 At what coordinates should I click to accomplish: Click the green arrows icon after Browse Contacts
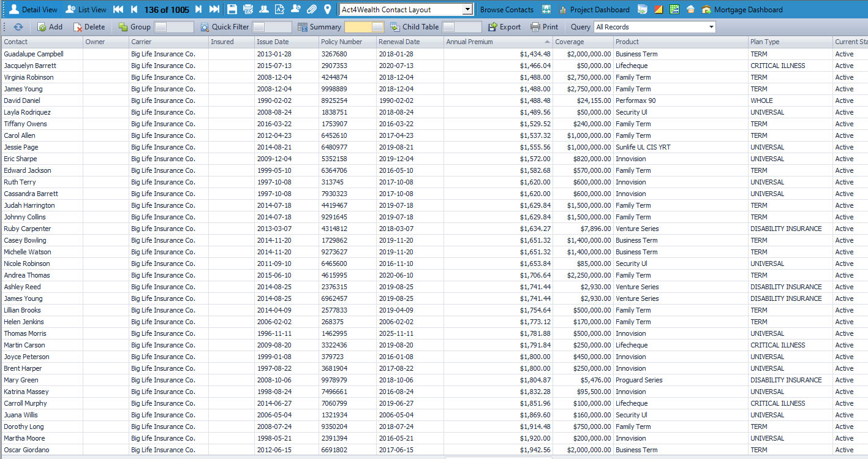(546, 9)
